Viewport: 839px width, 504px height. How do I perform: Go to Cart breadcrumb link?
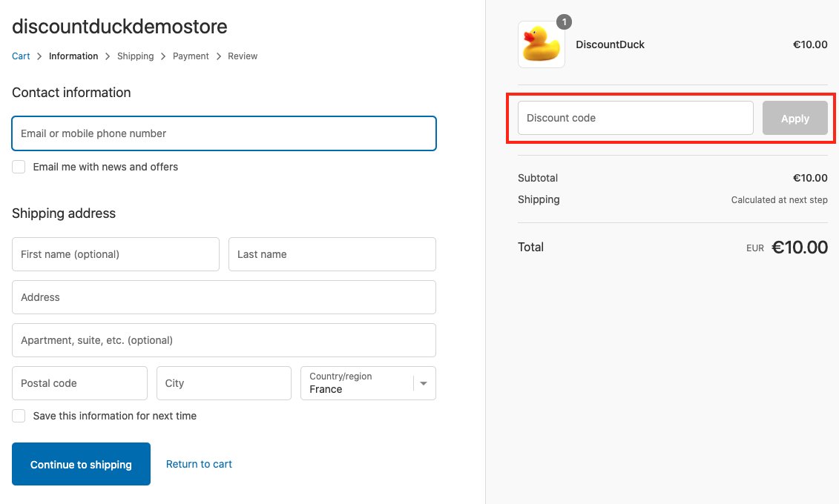(x=21, y=56)
